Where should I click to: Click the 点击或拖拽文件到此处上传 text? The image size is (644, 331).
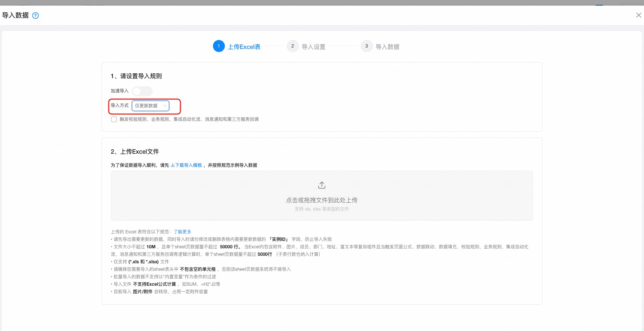[322, 200]
